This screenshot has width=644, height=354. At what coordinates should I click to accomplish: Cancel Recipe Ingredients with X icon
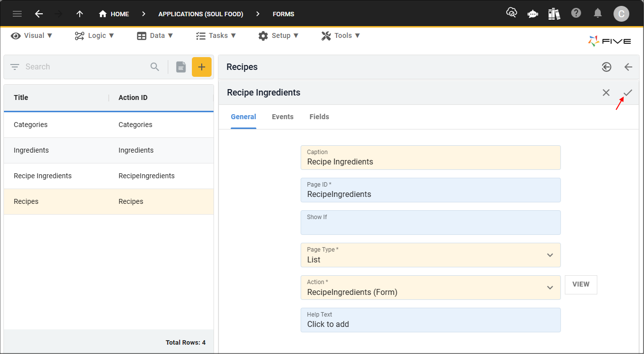tap(606, 93)
